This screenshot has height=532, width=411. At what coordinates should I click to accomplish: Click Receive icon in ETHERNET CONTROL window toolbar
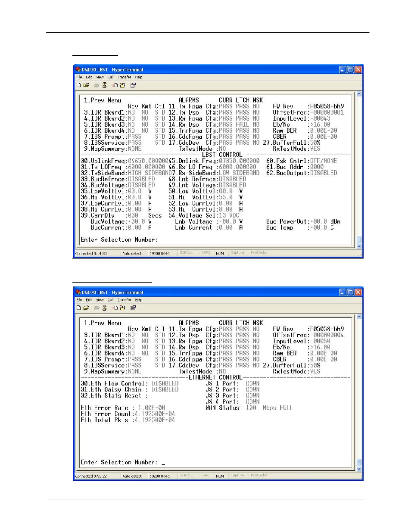pos(123,308)
